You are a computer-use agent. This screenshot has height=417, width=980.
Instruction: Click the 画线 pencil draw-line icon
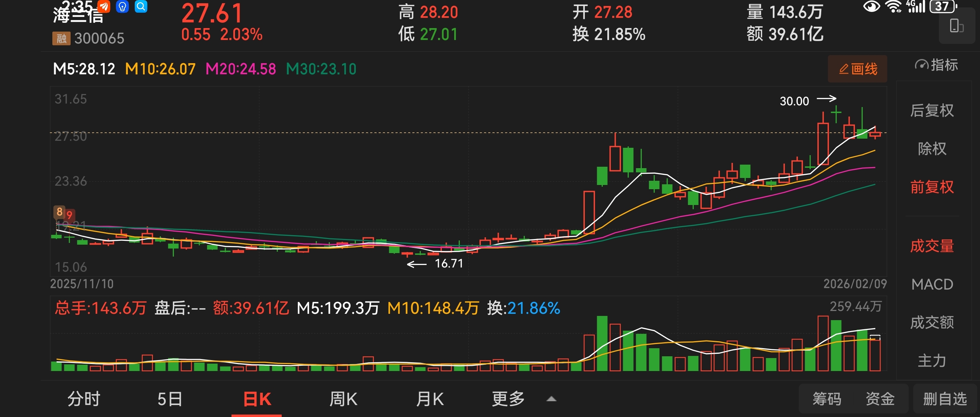[x=843, y=69]
